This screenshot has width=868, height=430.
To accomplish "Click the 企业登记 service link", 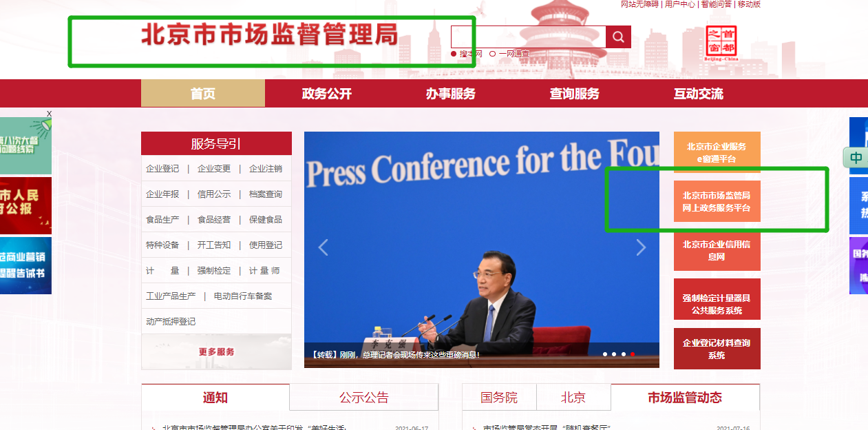I will point(162,169).
